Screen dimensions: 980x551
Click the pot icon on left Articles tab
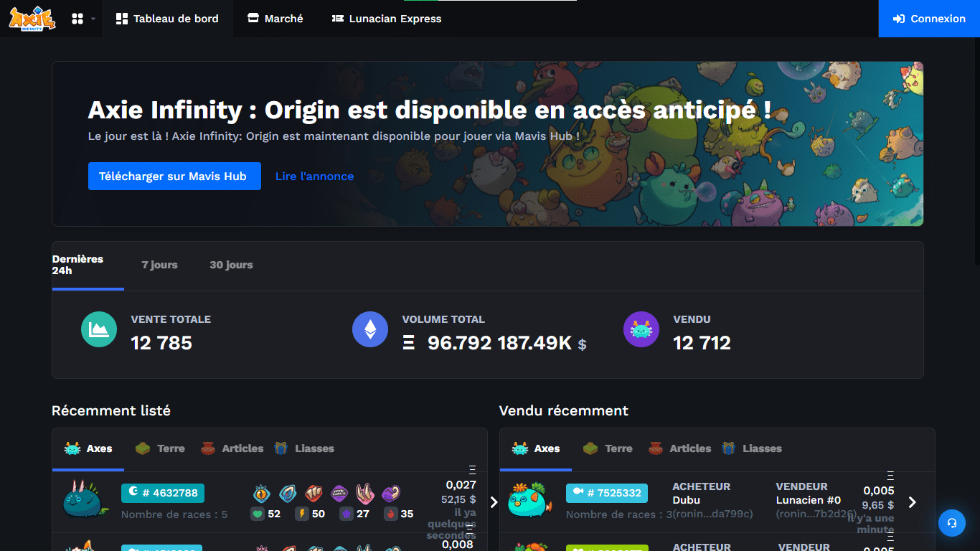tap(208, 448)
